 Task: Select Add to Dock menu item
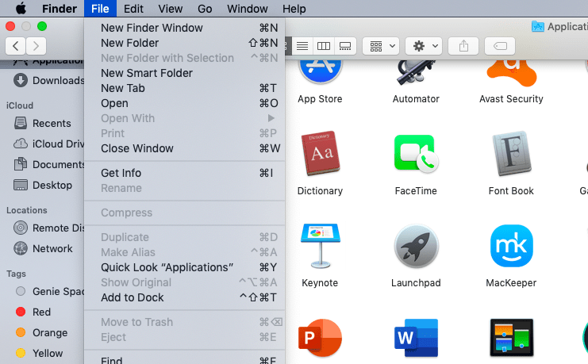185,297
